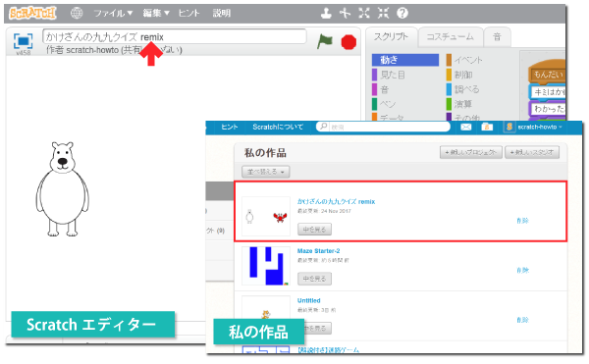The image size is (589, 364).
Task: Open Scratchについて in My Stuff navbar
Action: 278,127
